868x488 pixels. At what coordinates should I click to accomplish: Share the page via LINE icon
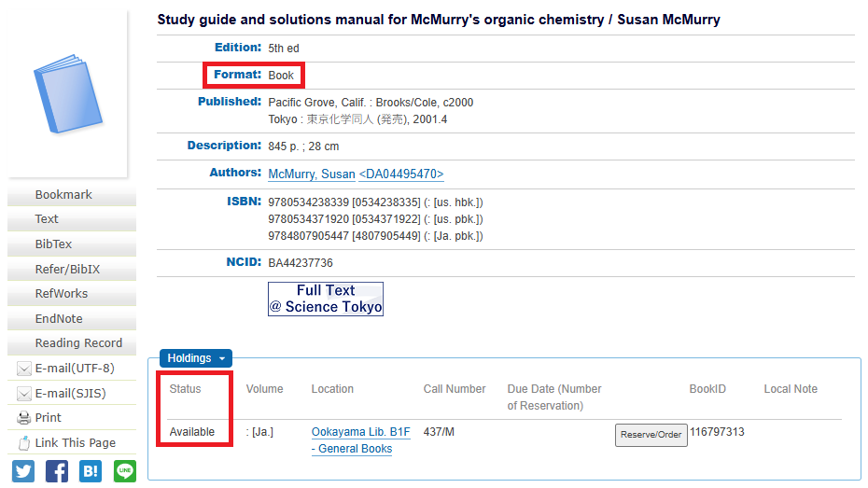125,471
